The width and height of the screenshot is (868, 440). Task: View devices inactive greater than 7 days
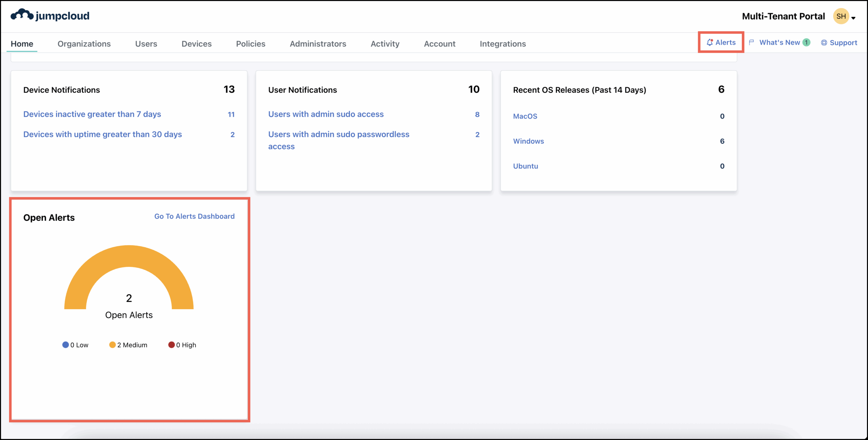[92, 114]
